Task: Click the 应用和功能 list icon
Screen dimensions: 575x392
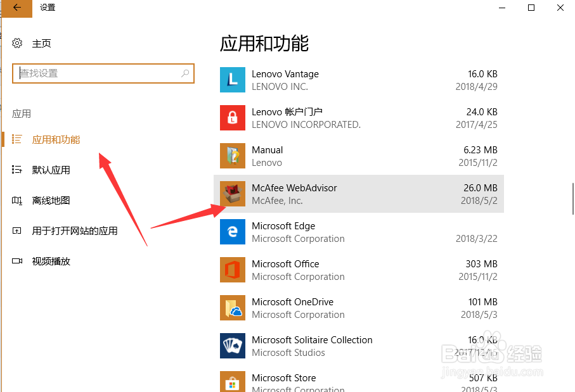Action: [17, 139]
